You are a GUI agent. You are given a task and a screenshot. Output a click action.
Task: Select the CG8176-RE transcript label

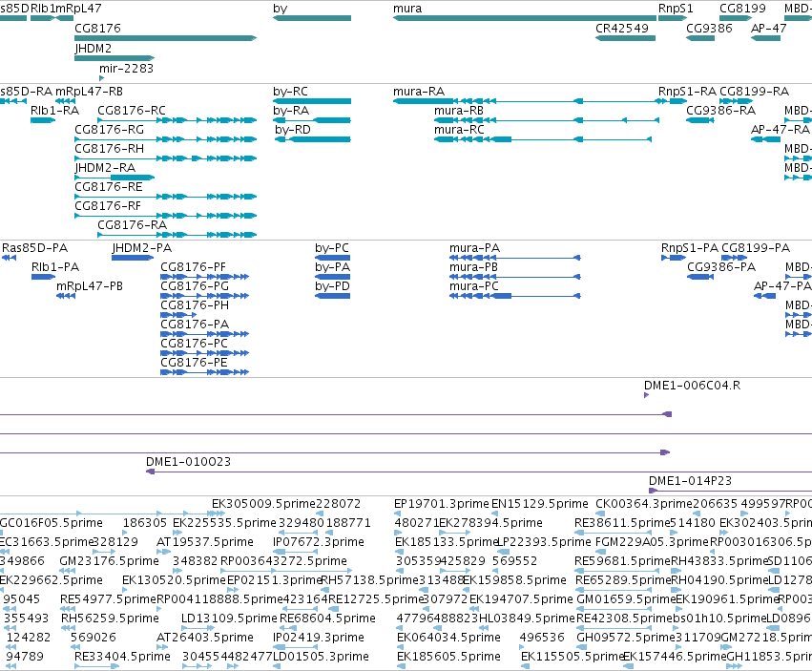pyautogui.click(x=109, y=187)
